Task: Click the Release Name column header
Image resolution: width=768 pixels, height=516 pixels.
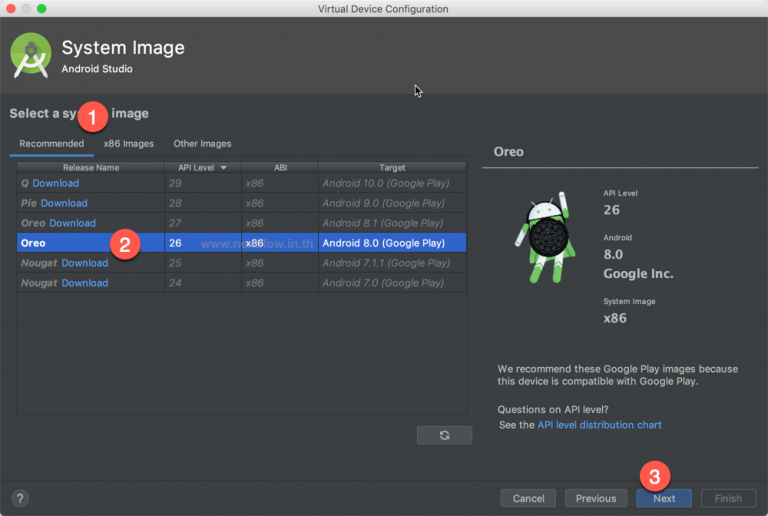Action: (x=91, y=167)
